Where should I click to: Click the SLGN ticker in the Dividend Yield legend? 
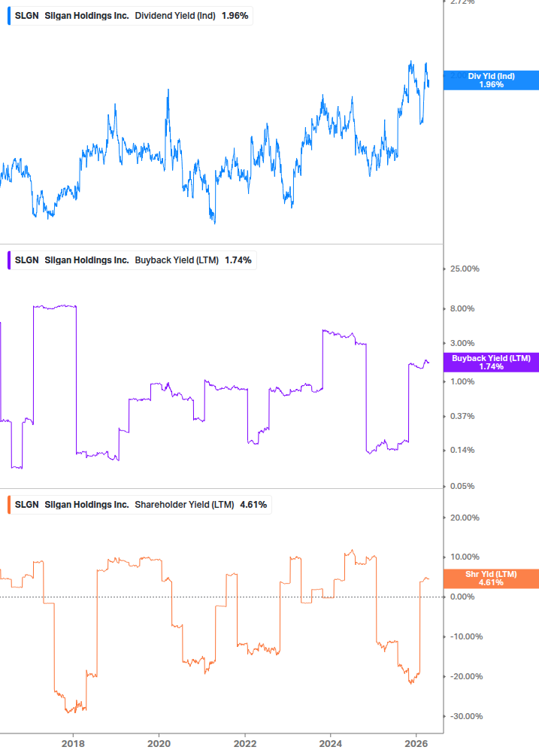click(x=26, y=16)
